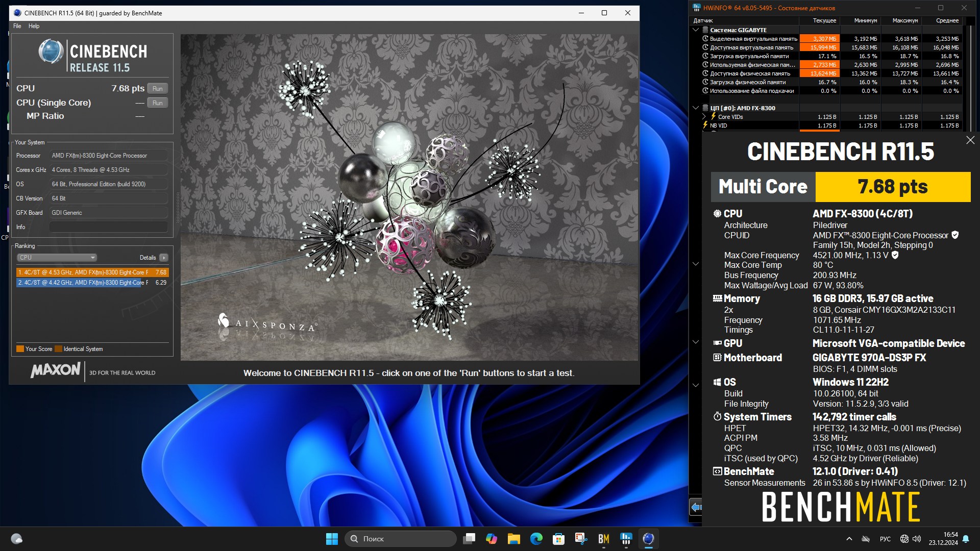Click the Cinebench sphere logo icon
The height and width of the screenshot is (551, 980).
51,52
